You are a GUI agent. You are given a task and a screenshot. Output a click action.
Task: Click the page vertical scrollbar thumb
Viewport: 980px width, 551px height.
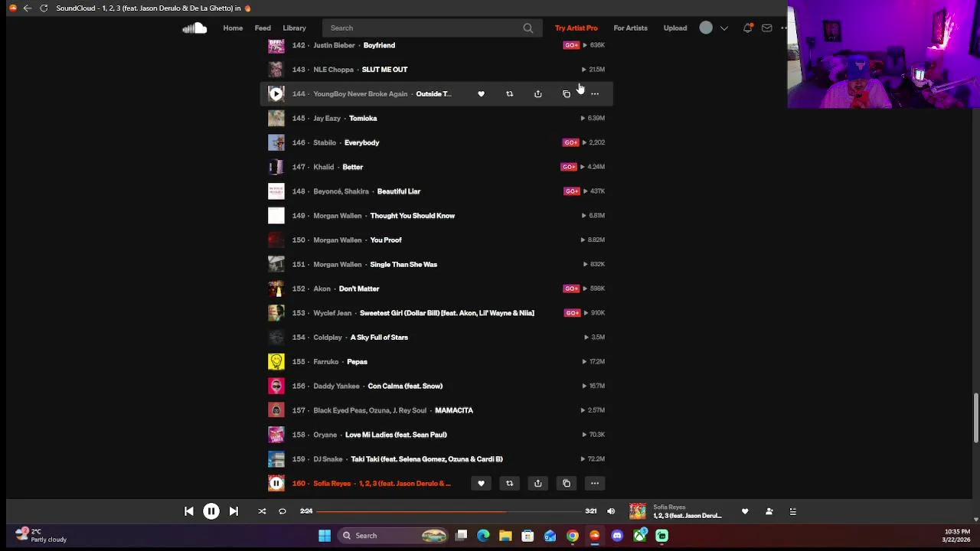click(975, 418)
